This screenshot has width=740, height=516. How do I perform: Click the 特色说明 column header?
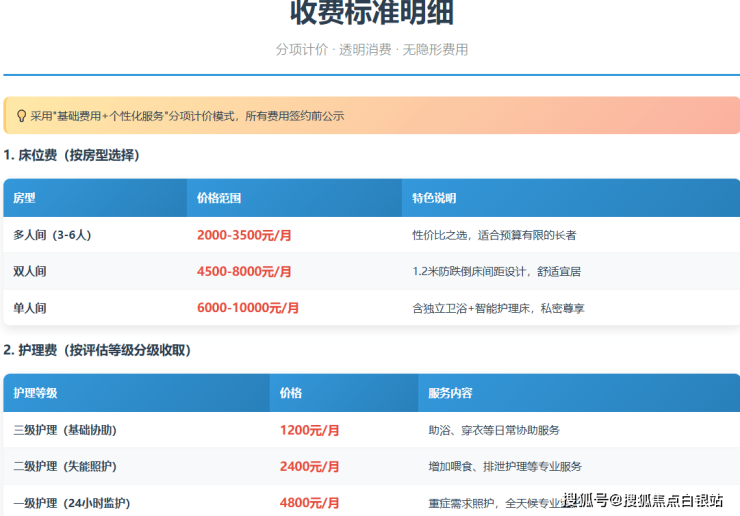(x=434, y=198)
